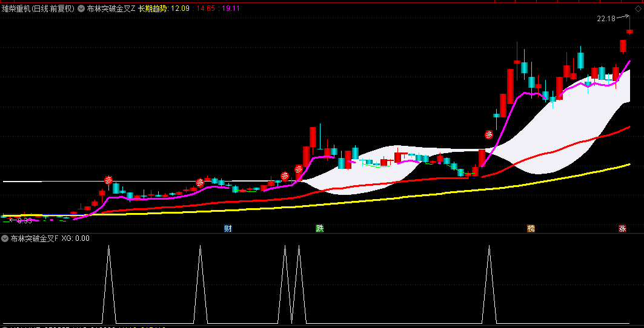Click the 长期趋势 label
644x328 pixels.
[153, 8]
